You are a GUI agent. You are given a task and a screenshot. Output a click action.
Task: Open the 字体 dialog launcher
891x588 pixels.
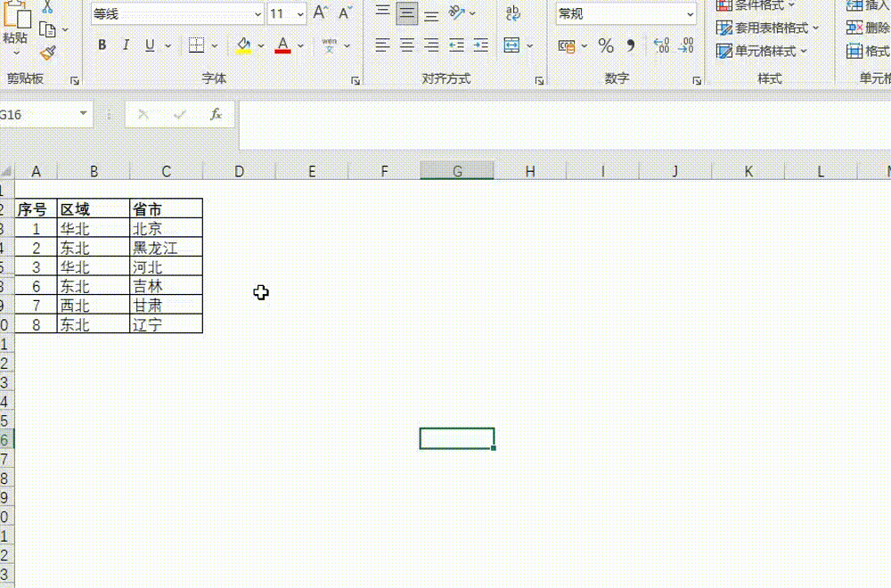356,81
